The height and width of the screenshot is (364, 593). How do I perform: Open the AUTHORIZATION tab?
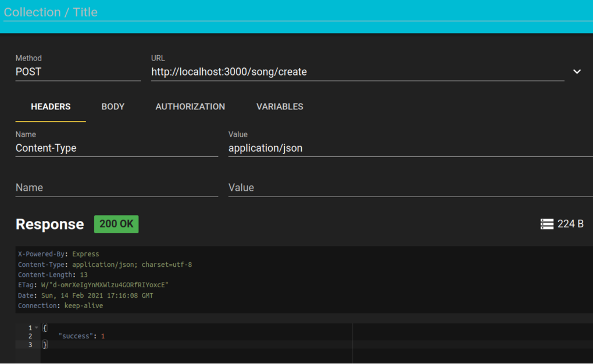click(x=190, y=107)
